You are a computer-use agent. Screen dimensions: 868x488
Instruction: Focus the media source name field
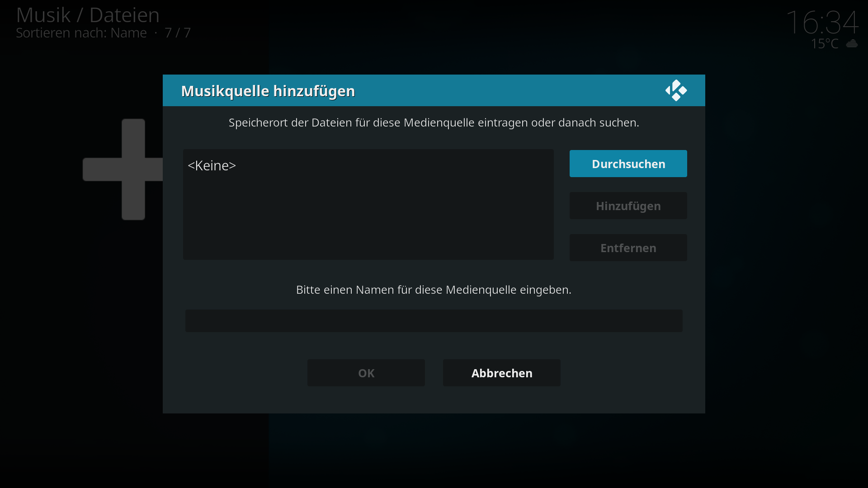[x=434, y=321]
